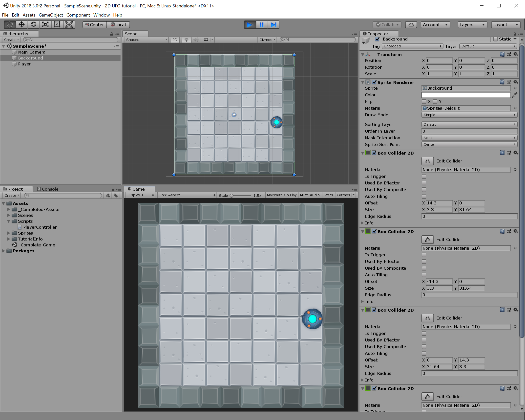Screen dimensions: 525x420
Task: Click the color eyedropper in Sprite Renderer
Action: click(x=515, y=95)
